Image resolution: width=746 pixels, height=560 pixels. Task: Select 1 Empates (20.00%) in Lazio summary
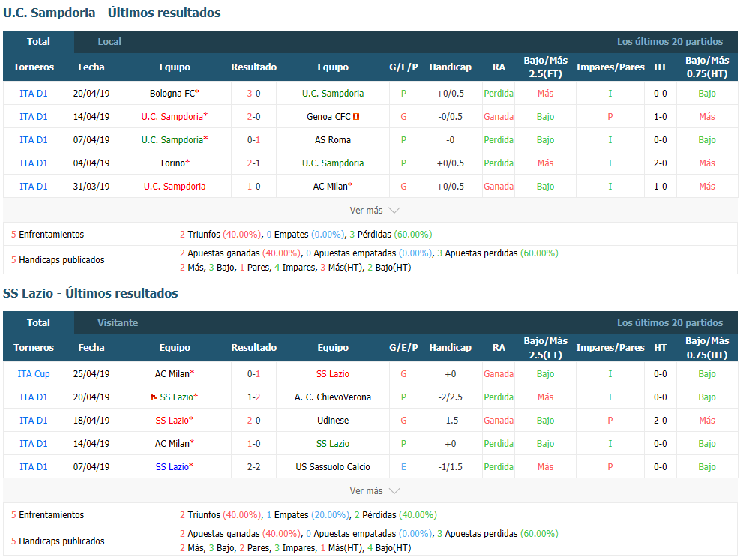point(308,515)
